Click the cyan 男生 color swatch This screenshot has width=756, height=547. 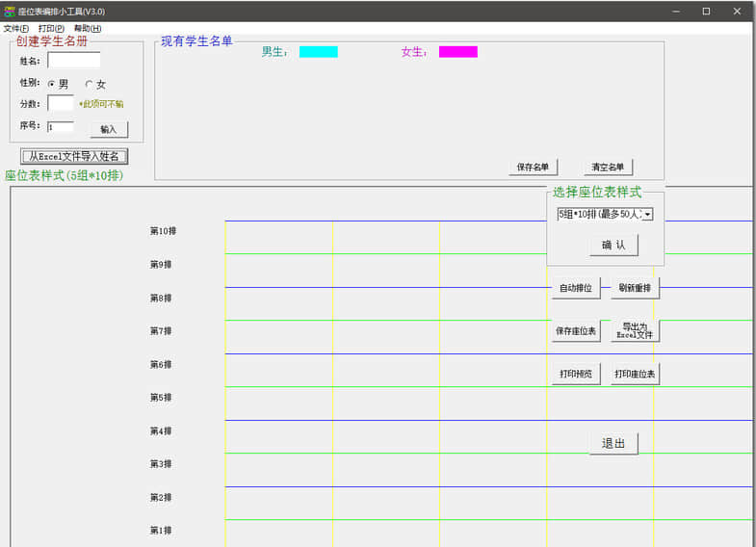pos(318,52)
